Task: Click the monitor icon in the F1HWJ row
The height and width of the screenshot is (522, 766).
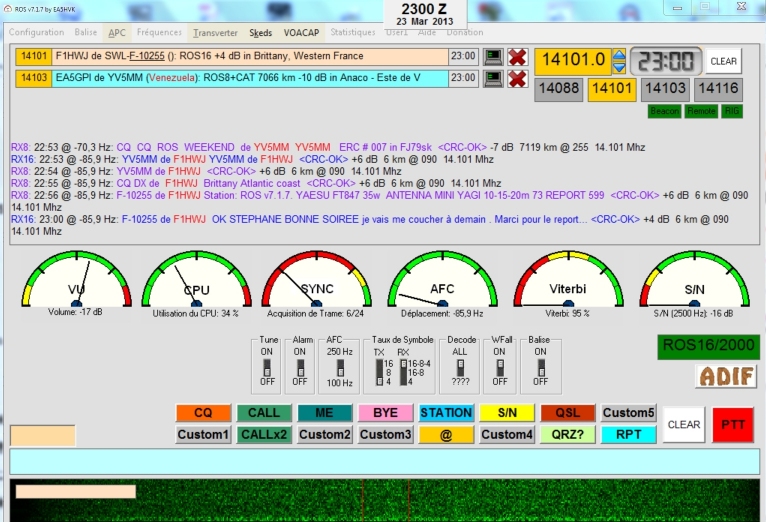Action: [x=492, y=56]
